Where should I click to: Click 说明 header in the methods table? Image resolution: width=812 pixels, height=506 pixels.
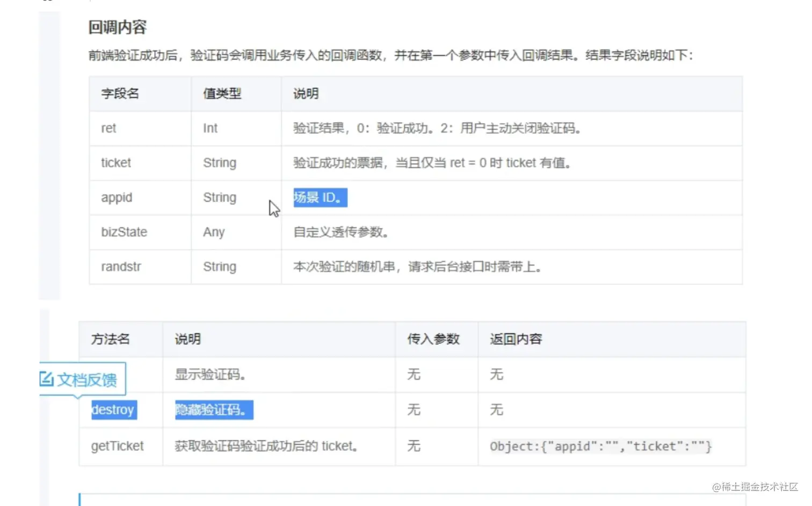coord(187,339)
